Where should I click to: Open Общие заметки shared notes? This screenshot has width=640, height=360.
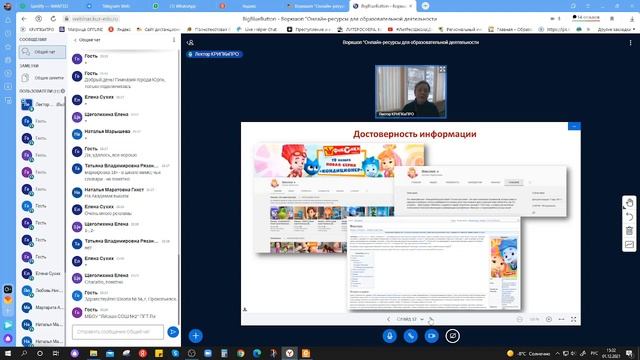pyautogui.click(x=42, y=78)
